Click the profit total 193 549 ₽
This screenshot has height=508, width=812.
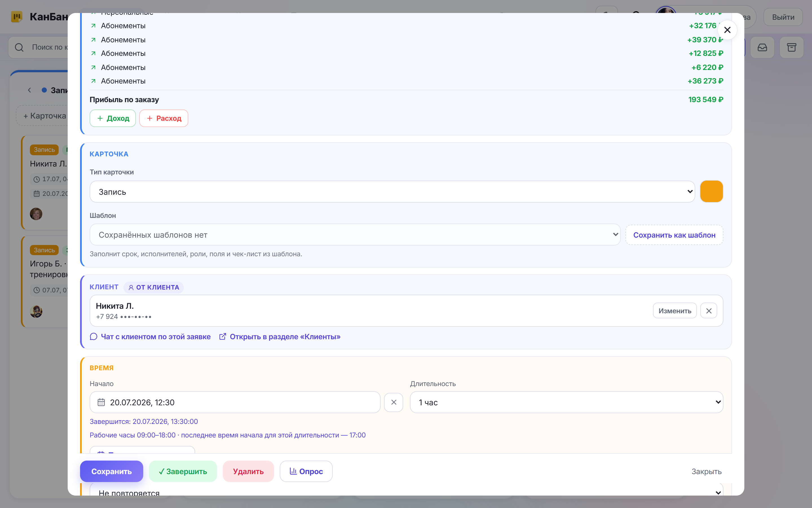[x=706, y=99]
